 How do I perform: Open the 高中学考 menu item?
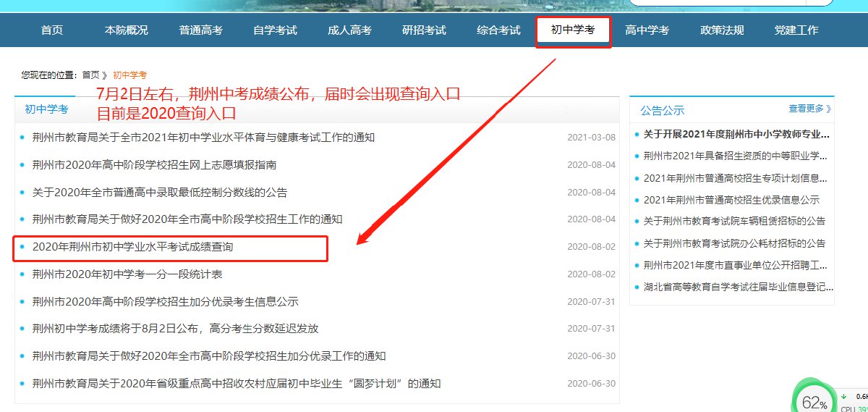[x=647, y=30]
